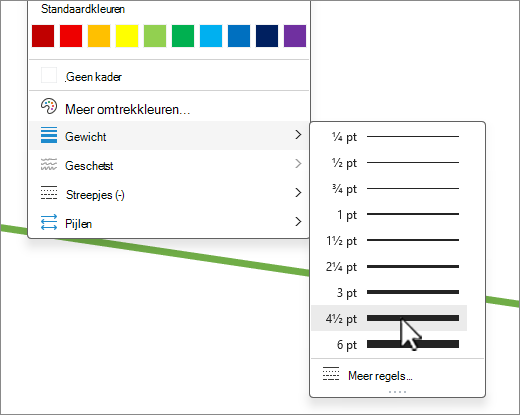Pick the light blue standard color swatch
The image size is (520, 415).
pos(211,36)
